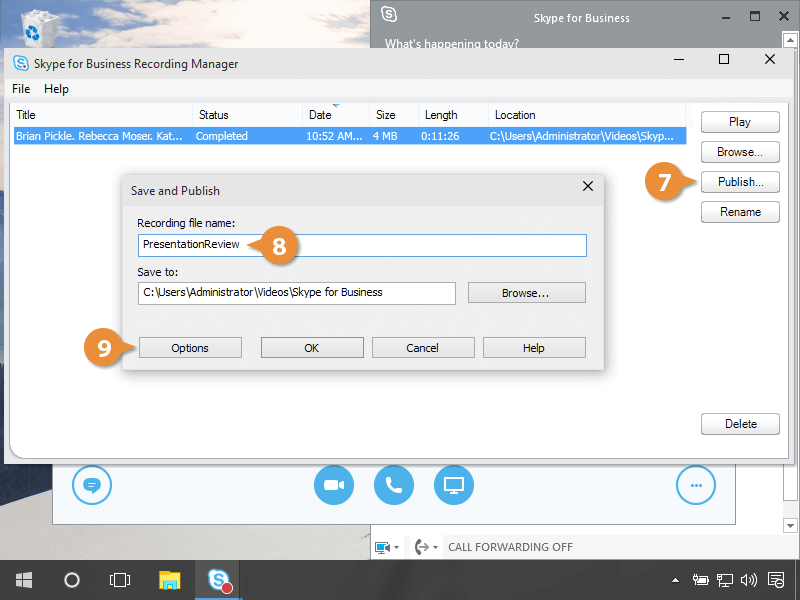Screen dimensions: 800x600
Task: Open the IM chat bubble icon
Action: [92, 485]
